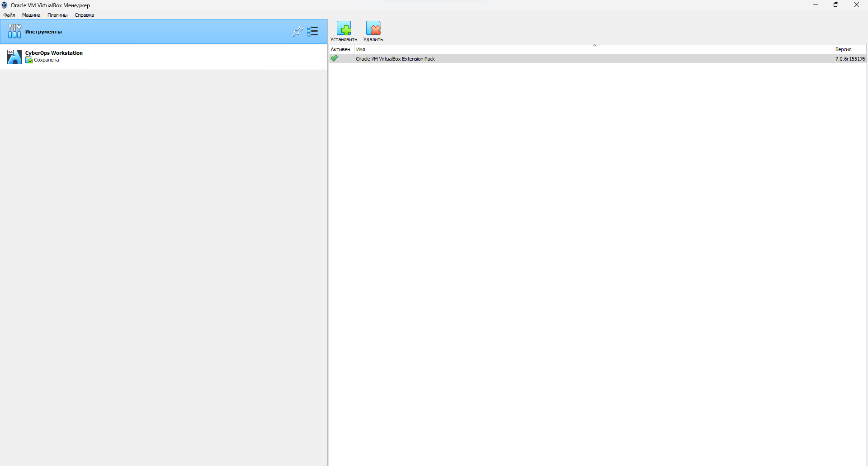Click the Инструменты wrench-and-tools icon
The image size is (868, 466).
(14, 31)
